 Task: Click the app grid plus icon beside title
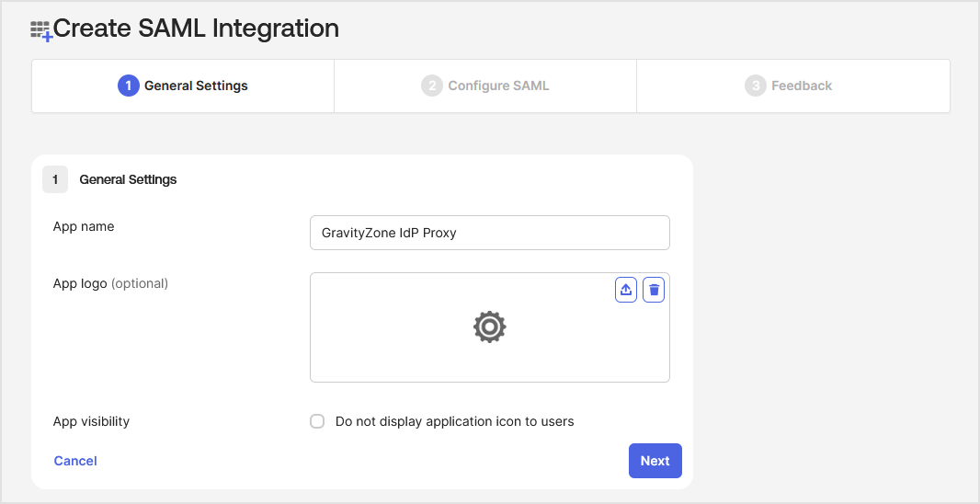(x=42, y=30)
